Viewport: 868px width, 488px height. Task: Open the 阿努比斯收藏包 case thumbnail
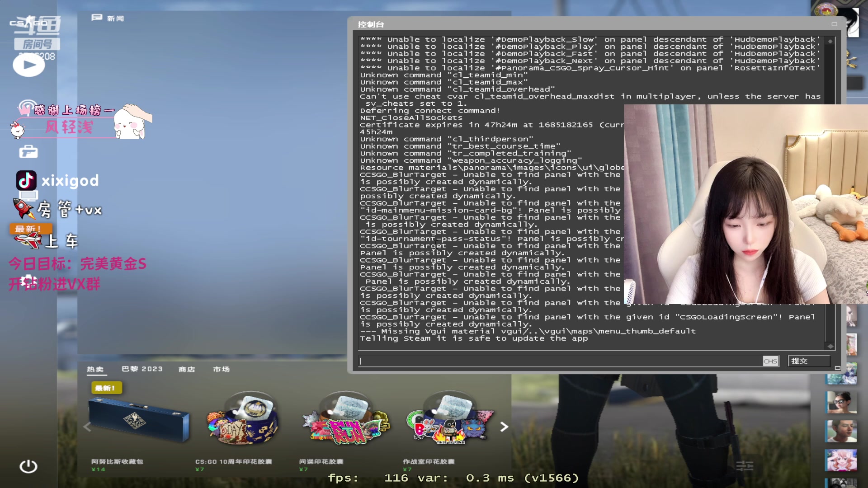point(139,420)
